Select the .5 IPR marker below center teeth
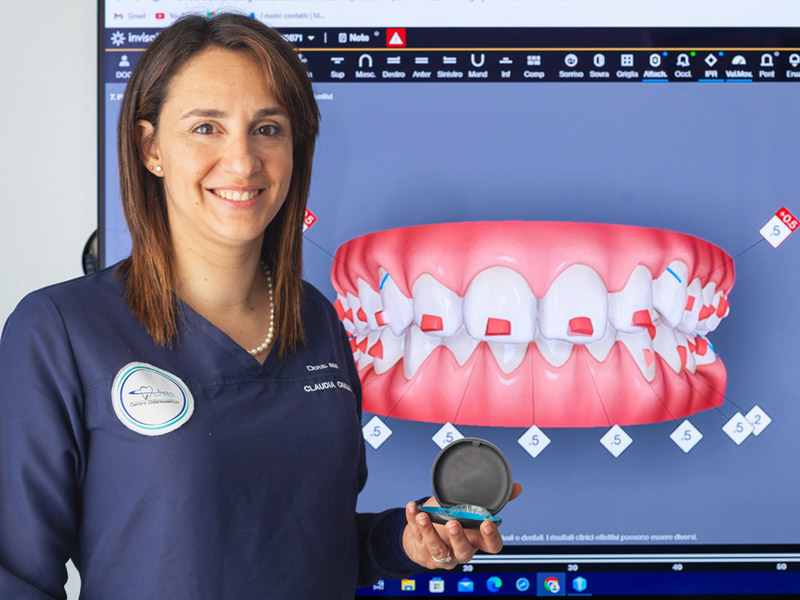800x600 pixels. [x=534, y=440]
